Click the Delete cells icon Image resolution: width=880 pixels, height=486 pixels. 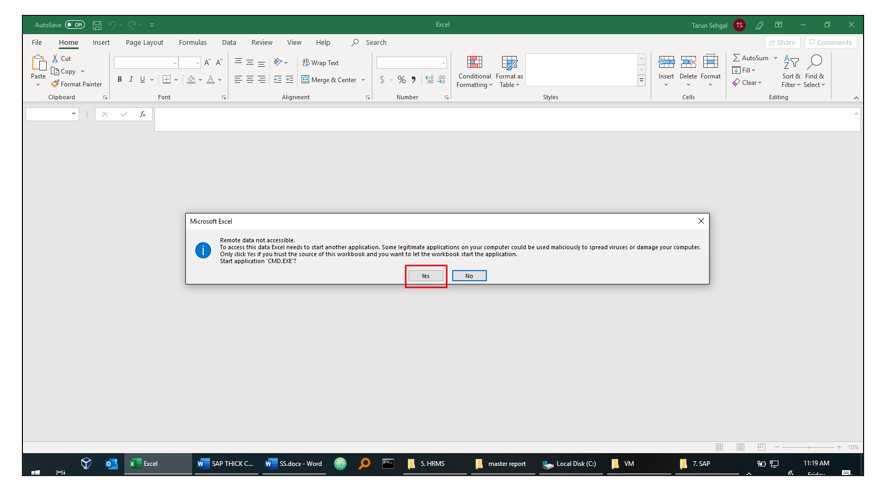[x=688, y=62]
